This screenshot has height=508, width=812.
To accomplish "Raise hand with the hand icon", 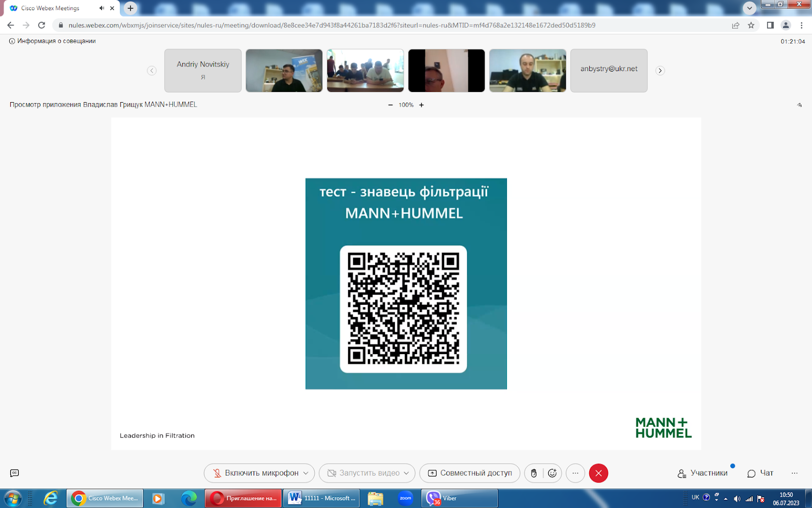I will 533,473.
